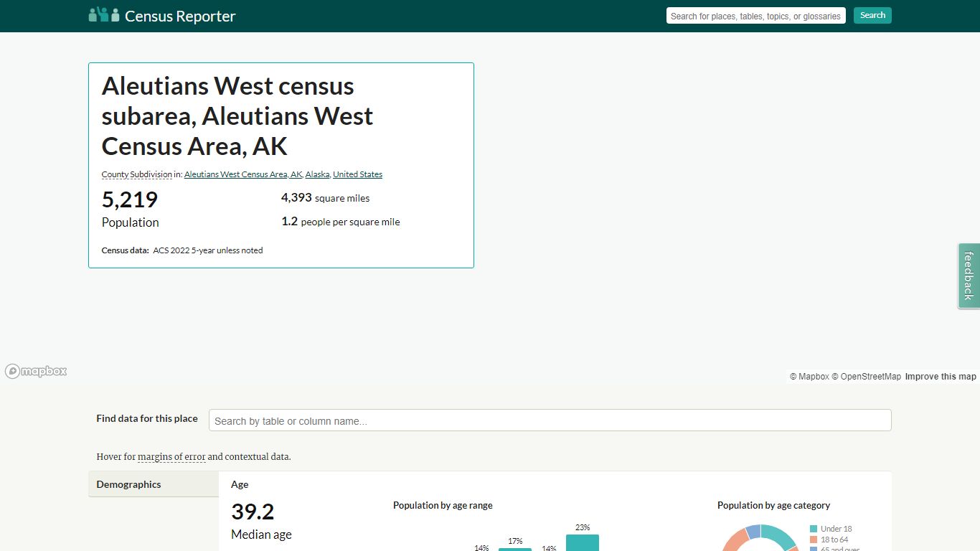This screenshot has width=980, height=551.
Task: Open the feedback side tab
Action: [969, 275]
